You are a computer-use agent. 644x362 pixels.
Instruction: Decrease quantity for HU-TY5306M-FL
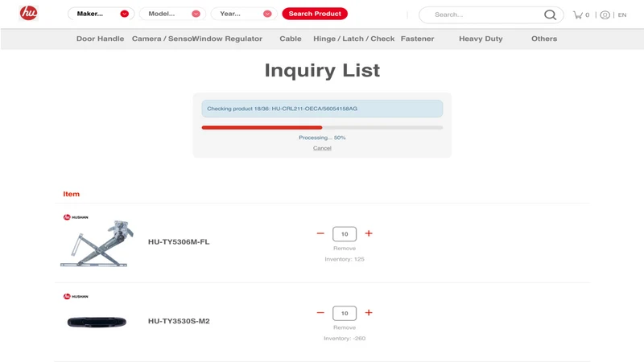(320, 233)
